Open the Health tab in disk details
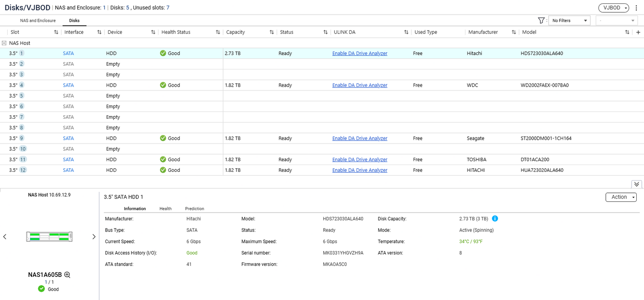 point(165,209)
